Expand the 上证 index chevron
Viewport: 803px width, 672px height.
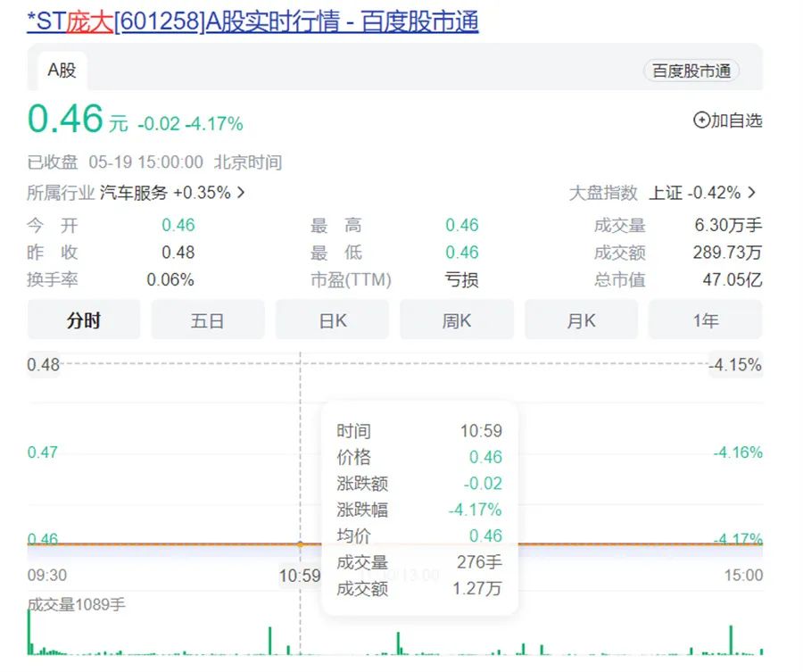pos(751,193)
